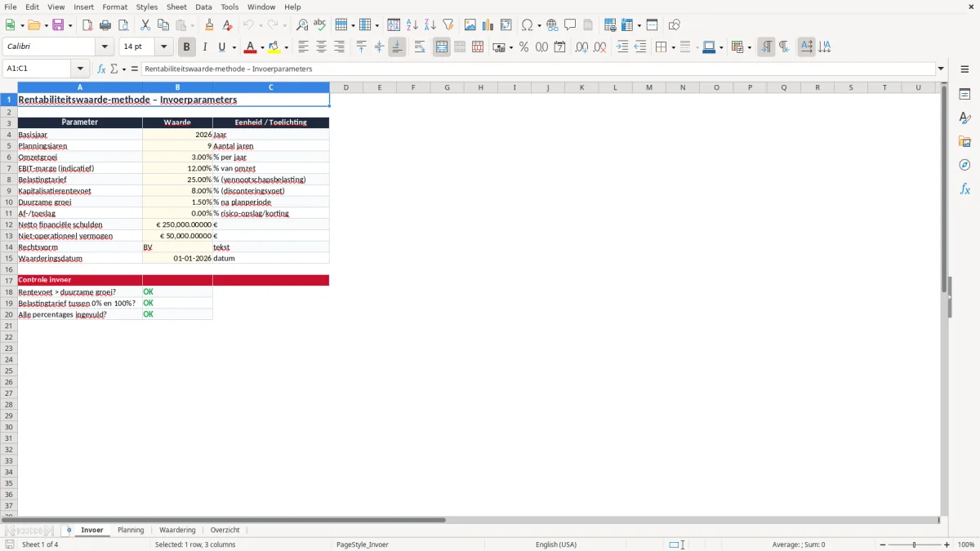Increase the cell indent
Screen dimensions: 980x551
622,47
